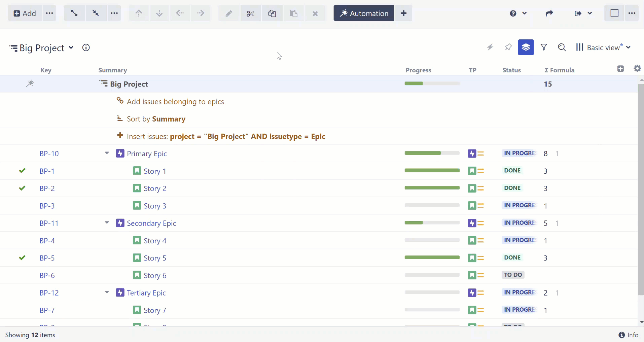
Task: Click the structure info icon
Action: [x=86, y=48]
